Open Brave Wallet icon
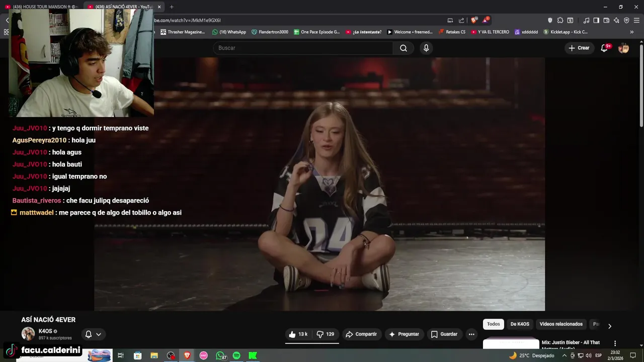This screenshot has height=362, width=644. 606,20
